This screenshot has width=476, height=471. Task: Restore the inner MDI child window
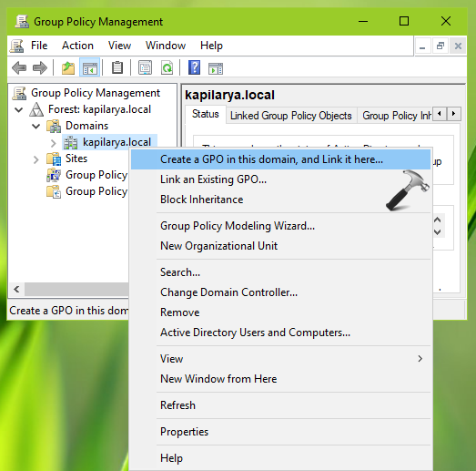pos(441,46)
